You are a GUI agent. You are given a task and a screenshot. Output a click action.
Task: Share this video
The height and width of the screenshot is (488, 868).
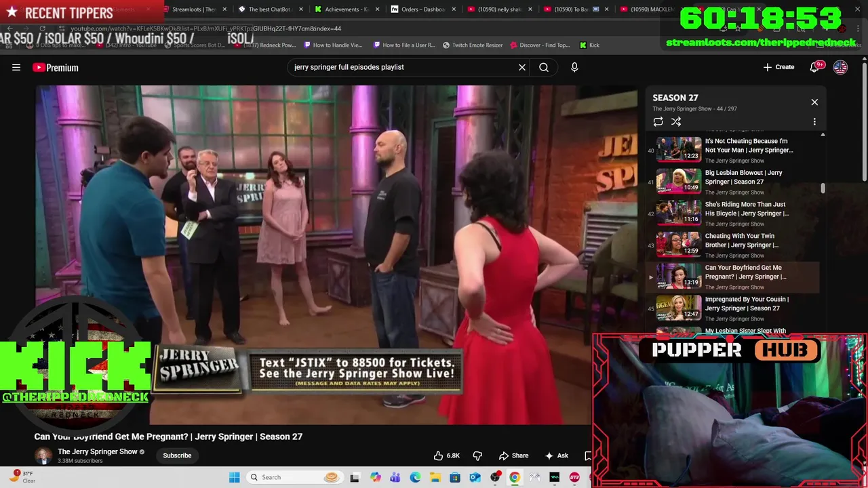(513, 455)
